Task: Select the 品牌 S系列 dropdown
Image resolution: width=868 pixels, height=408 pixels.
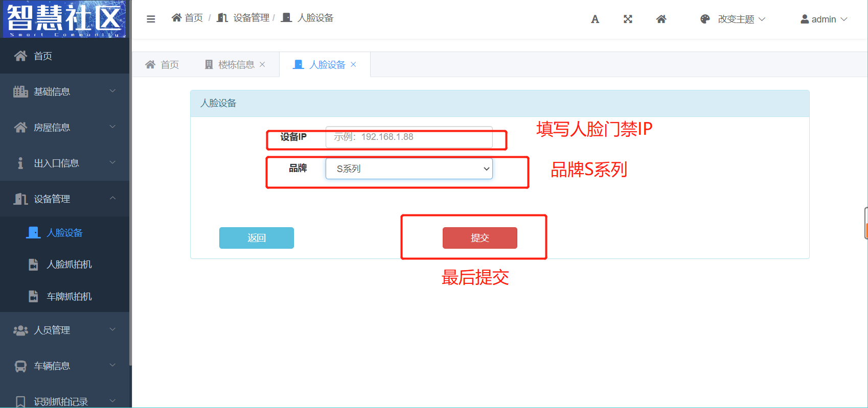Action: [409, 169]
